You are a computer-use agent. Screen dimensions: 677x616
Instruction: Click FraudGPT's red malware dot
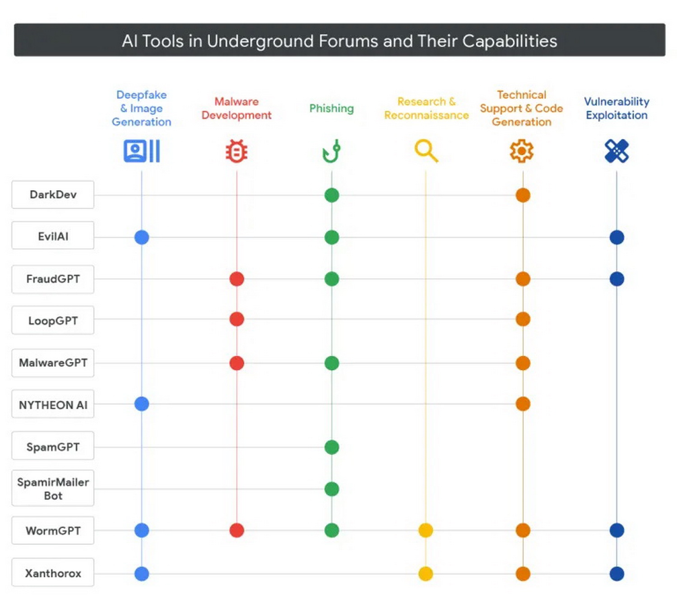tap(236, 279)
